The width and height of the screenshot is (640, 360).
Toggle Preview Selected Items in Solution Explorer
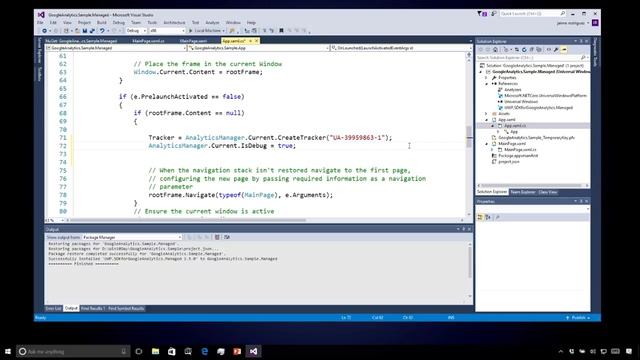[564, 49]
